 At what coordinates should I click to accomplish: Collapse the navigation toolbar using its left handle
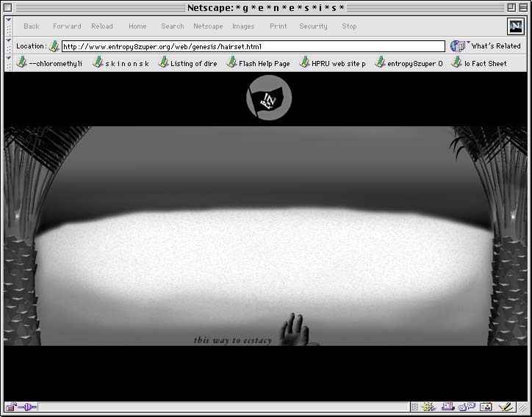click(8, 26)
